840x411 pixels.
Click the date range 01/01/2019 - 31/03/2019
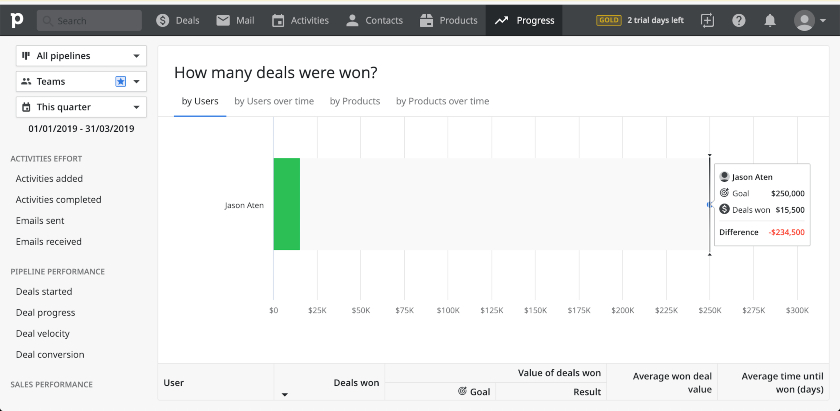coord(81,129)
